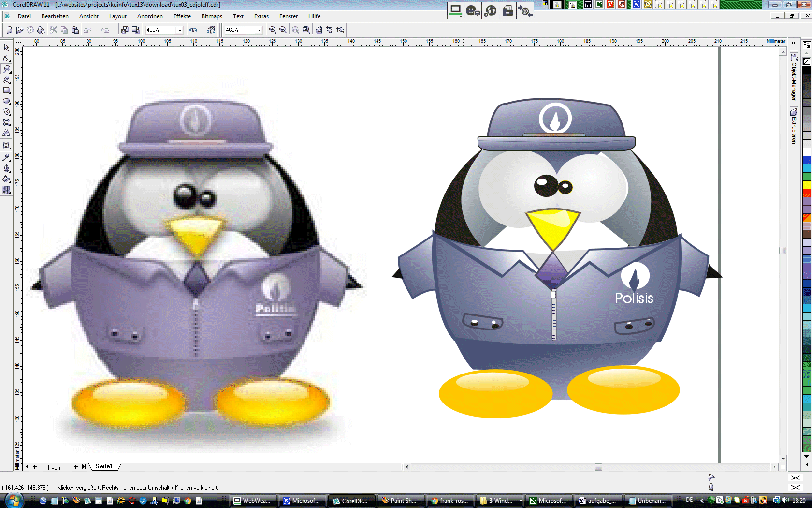
Task: Click the Zoom to page width icon
Action: tap(330, 30)
